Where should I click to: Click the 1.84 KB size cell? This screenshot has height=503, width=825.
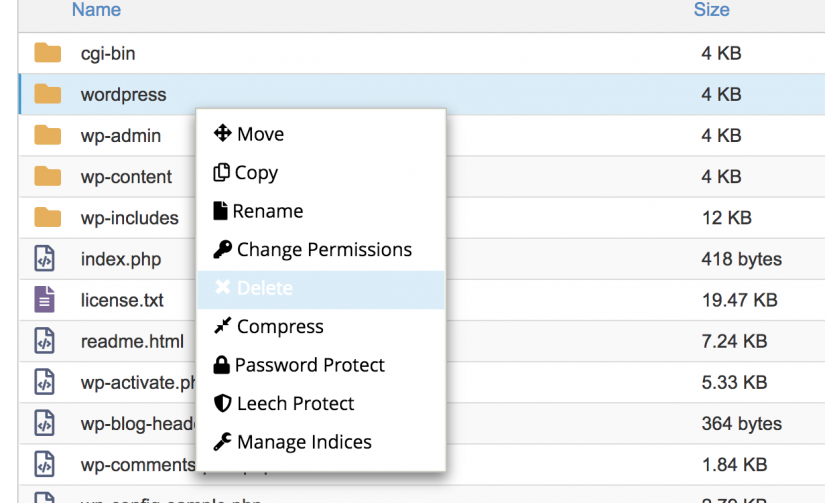734,464
